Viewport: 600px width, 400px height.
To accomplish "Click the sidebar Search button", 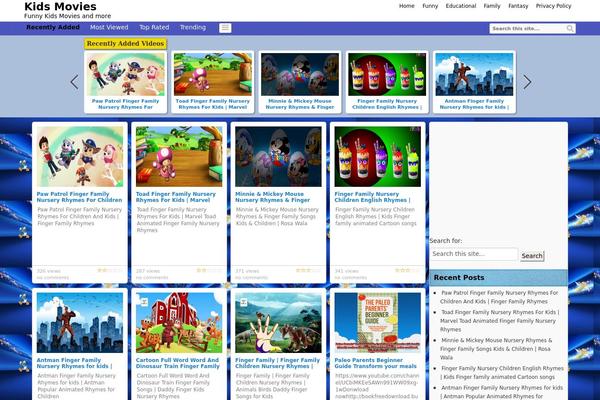I will click(x=532, y=256).
